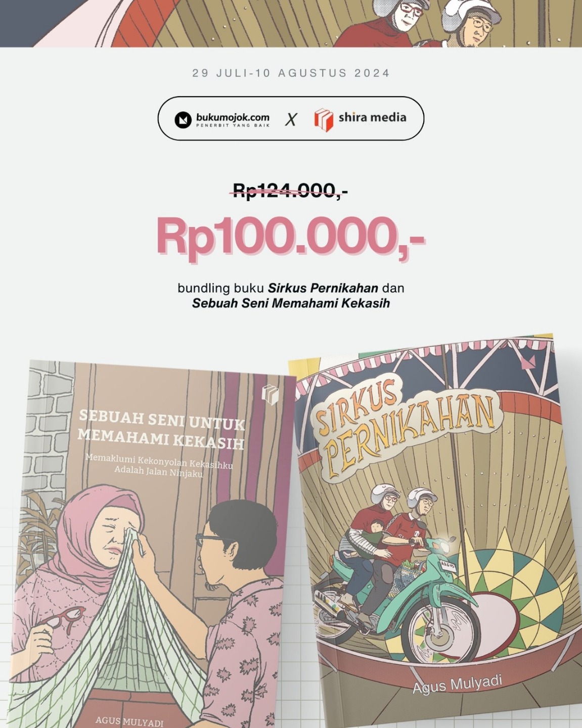The height and width of the screenshot is (728, 582).
Task: Click the Sebuah Seni Memahami Kekasih description text
Action: click(291, 303)
